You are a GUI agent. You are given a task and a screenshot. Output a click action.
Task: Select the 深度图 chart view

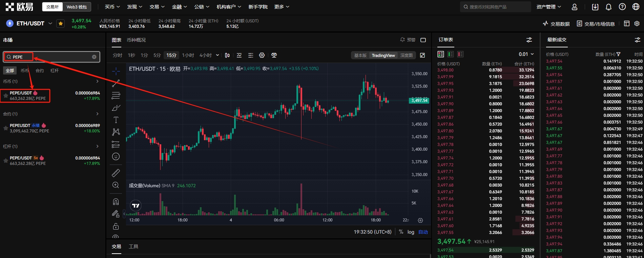[407, 55]
